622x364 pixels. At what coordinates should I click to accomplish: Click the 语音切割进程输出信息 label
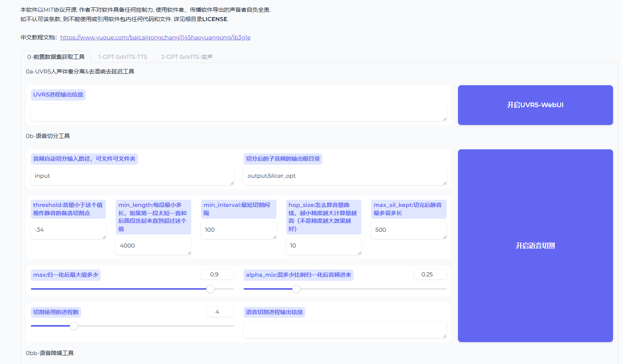coord(274,312)
